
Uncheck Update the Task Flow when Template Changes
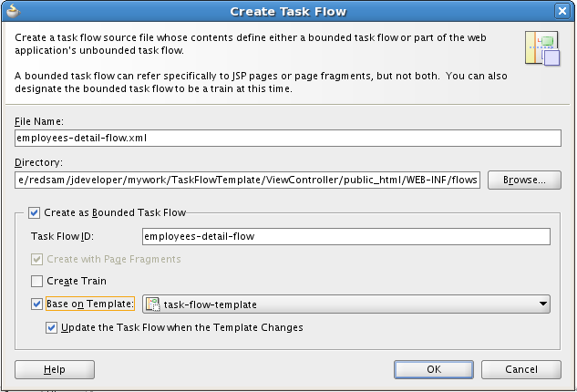(x=53, y=327)
